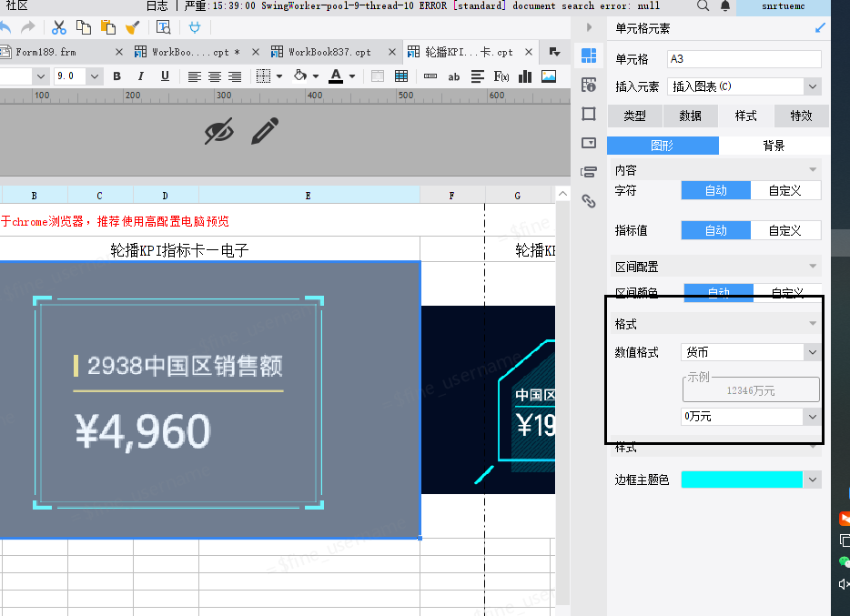Select column E header
The height and width of the screenshot is (616, 850).
309,196
